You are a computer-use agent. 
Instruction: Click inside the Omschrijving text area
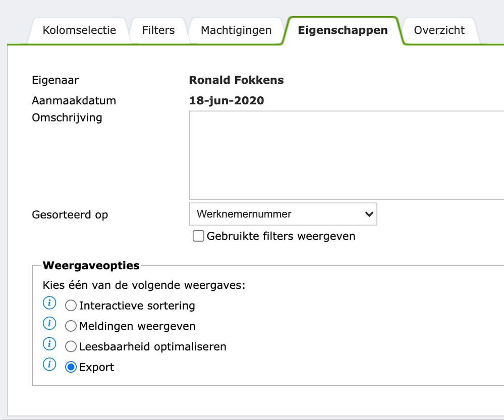(346, 155)
